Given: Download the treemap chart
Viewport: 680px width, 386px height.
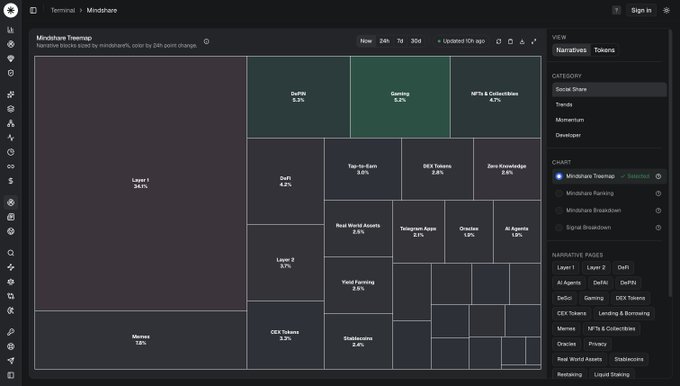Looking at the screenshot, I should [x=522, y=41].
